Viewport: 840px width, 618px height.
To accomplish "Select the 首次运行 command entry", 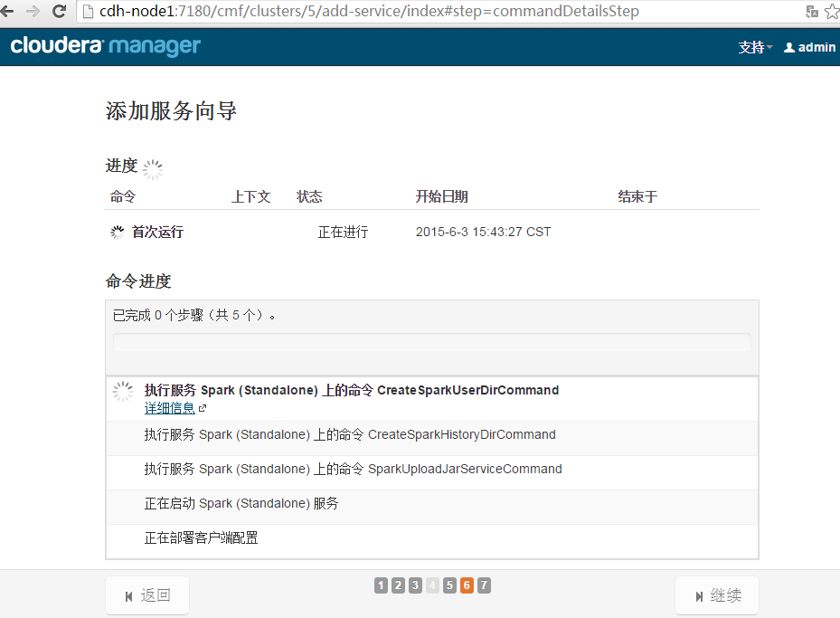I will click(157, 232).
